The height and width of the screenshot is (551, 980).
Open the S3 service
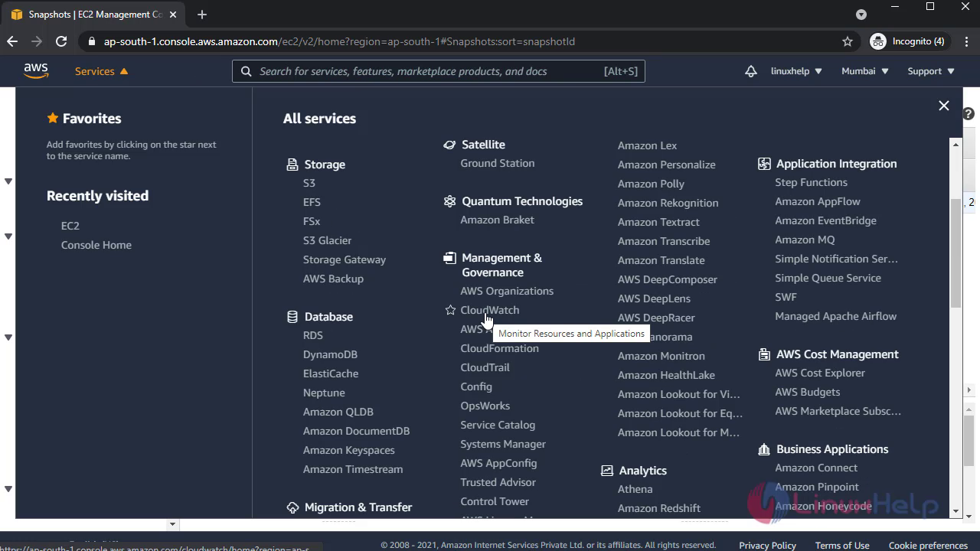tap(309, 183)
